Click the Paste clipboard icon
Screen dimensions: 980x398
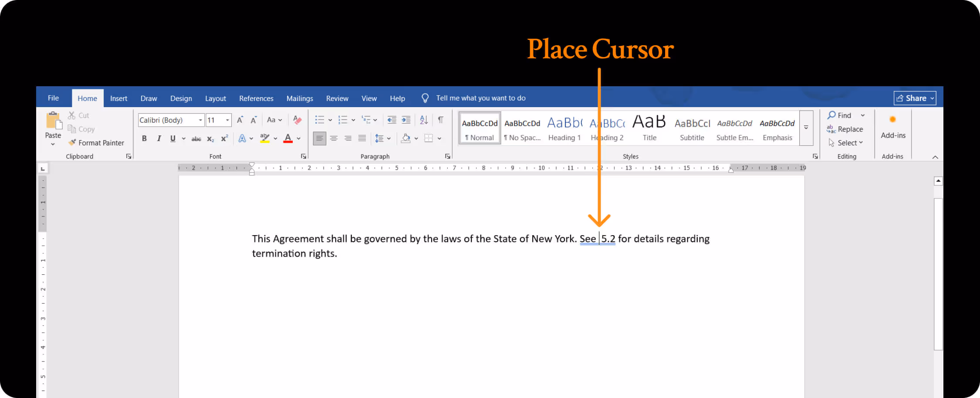53,120
